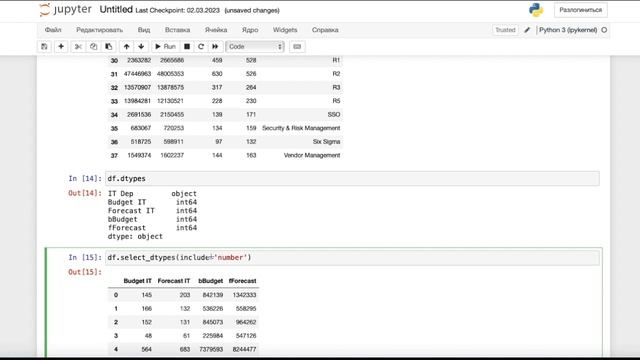The width and height of the screenshot is (640, 360).
Task: Click the fForecast column header
Action: click(x=242, y=281)
